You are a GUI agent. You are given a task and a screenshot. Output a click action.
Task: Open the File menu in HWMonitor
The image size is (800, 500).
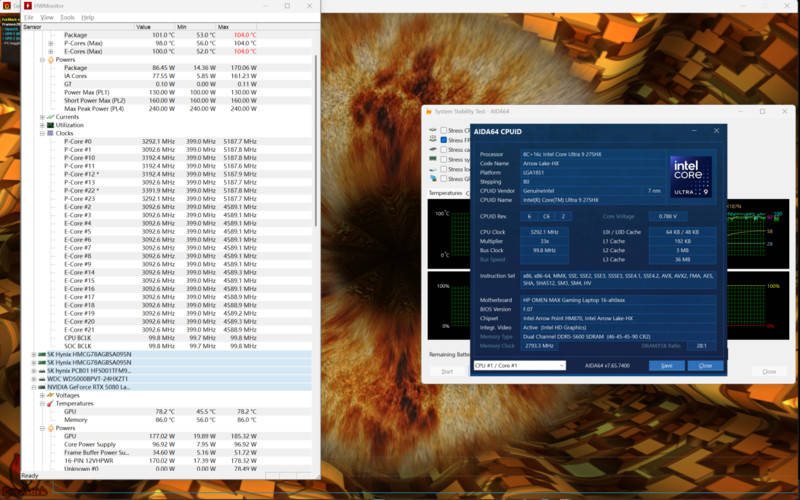pyautogui.click(x=28, y=17)
